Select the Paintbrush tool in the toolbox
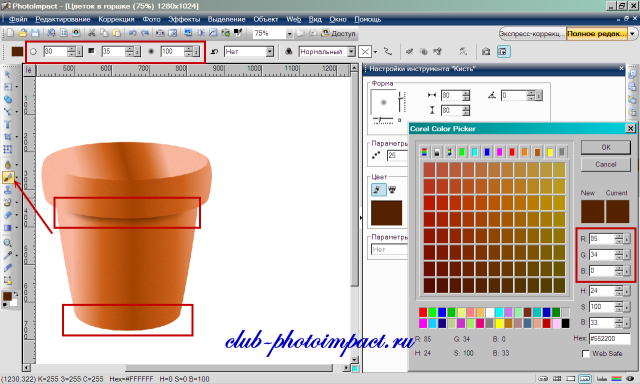Viewport: 640px width, 384px height. [8, 178]
